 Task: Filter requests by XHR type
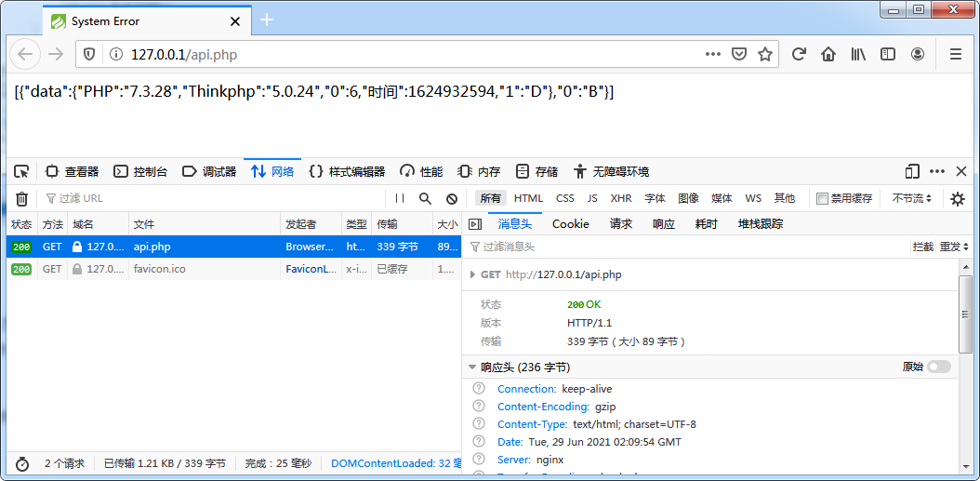click(x=621, y=198)
